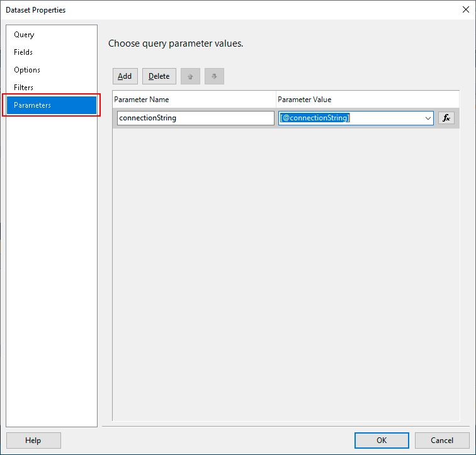Click the Parameter Value column header

click(x=367, y=100)
